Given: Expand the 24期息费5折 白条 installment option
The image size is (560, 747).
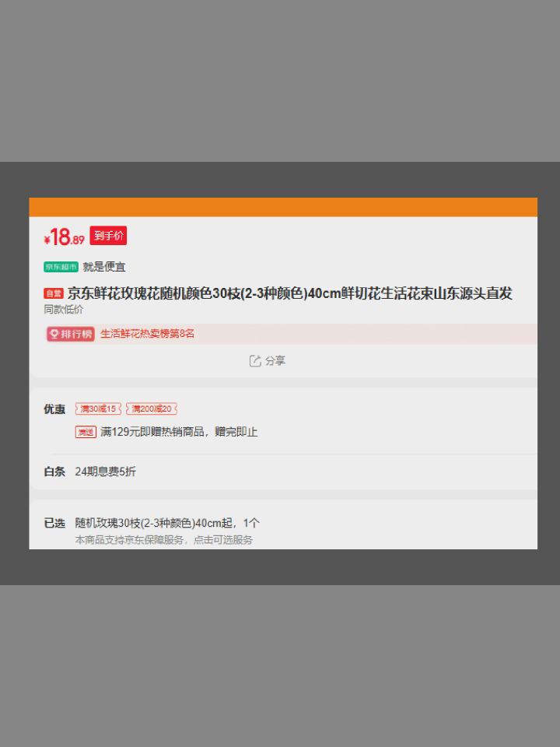Looking at the screenshot, I should point(283,472).
